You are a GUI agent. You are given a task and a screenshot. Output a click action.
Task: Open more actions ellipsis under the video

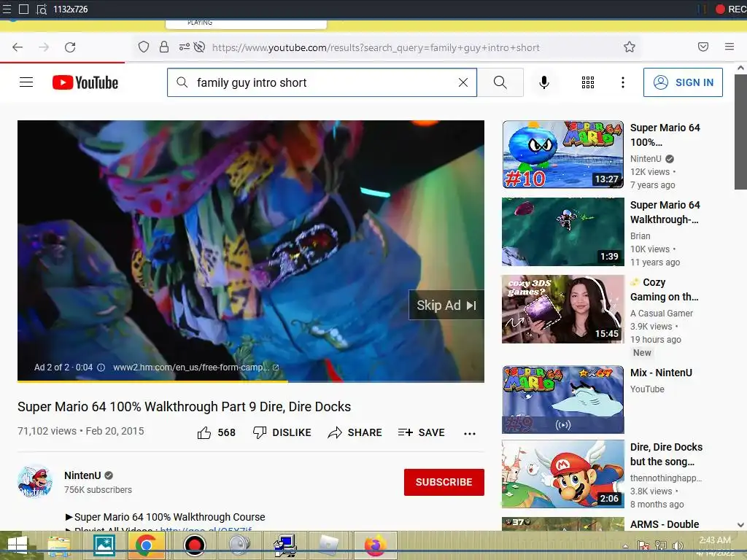click(470, 433)
